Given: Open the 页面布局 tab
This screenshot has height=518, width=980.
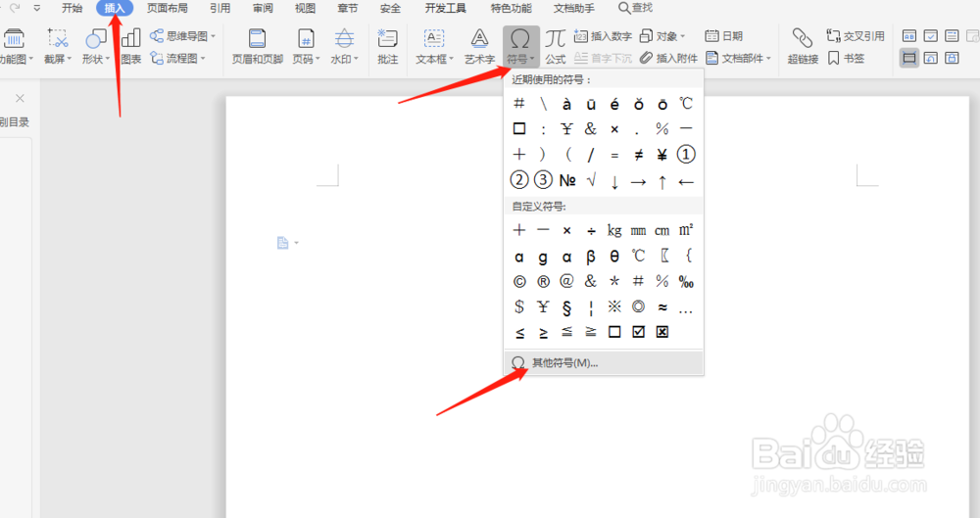Looking at the screenshot, I should (168, 8).
